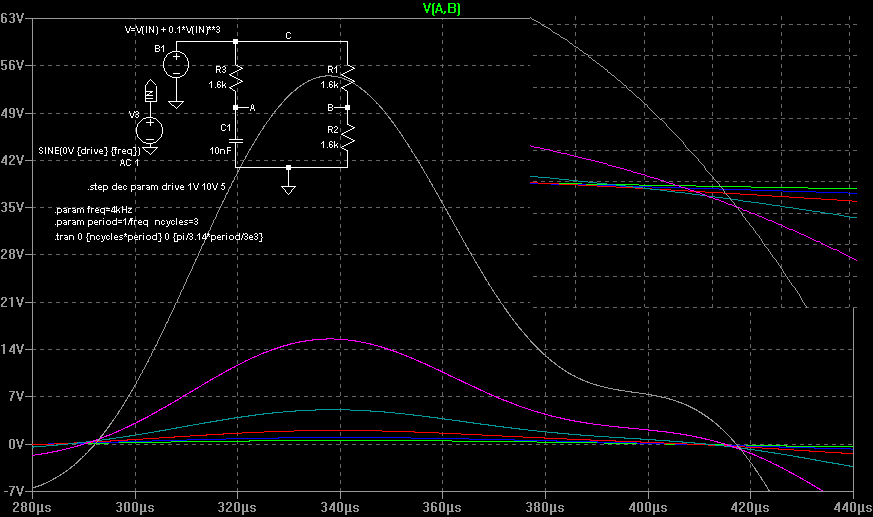Click the 400µs time axis label
The width and height of the screenshot is (873, 517).
648,508
